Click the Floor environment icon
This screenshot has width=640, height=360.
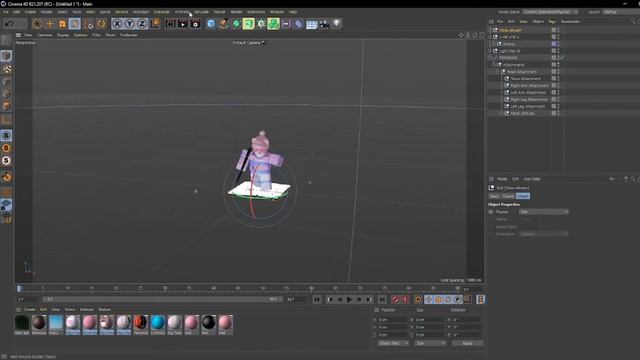(x=311, y=24)
